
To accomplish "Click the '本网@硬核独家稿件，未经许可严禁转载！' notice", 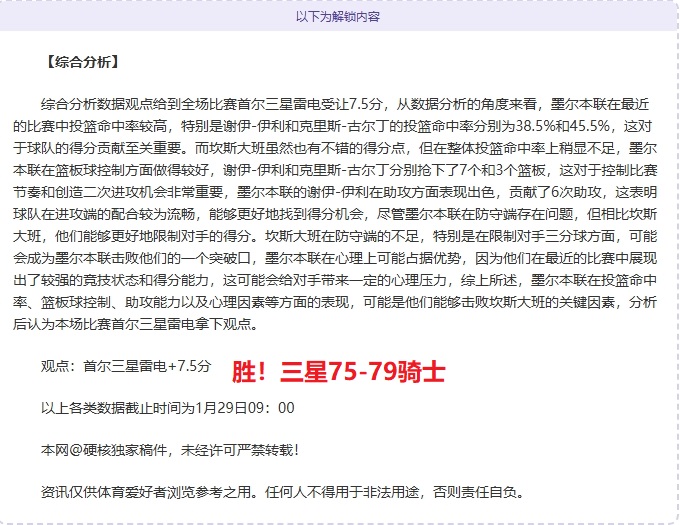I will coord(170,450).
